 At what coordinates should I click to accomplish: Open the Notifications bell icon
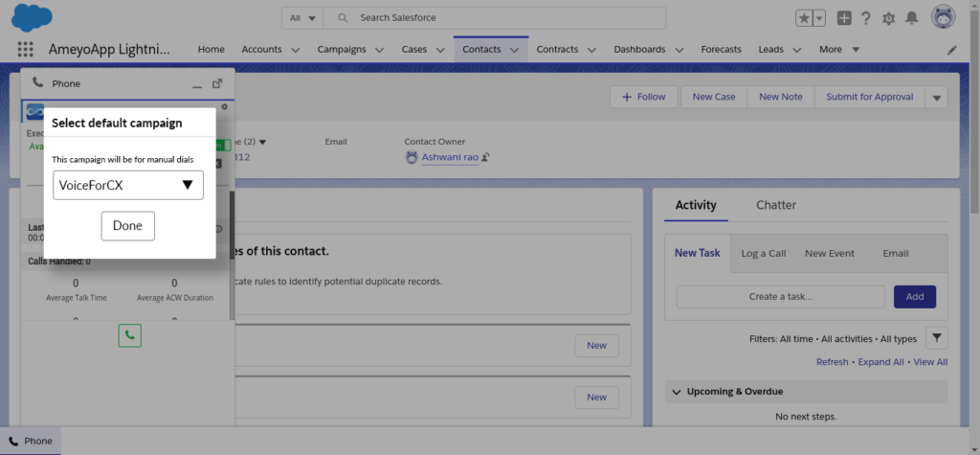(x=912, y=18)
